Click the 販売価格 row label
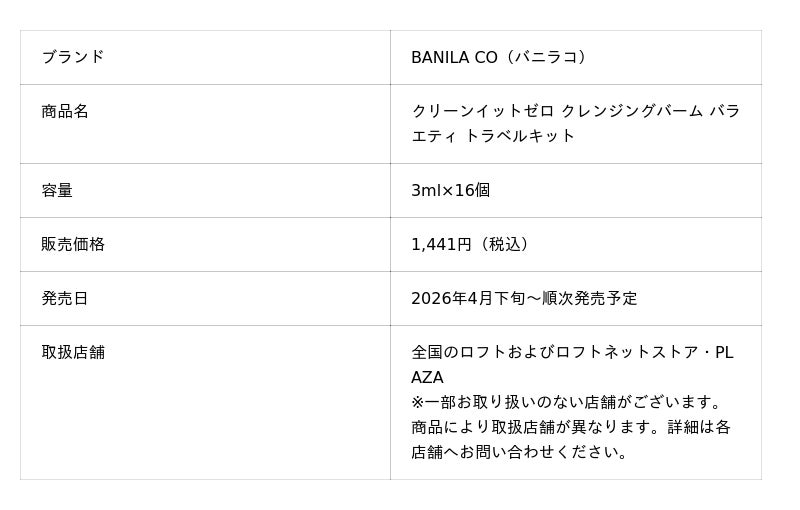This screenshot has width=800, height=510. tap(73, 244)
